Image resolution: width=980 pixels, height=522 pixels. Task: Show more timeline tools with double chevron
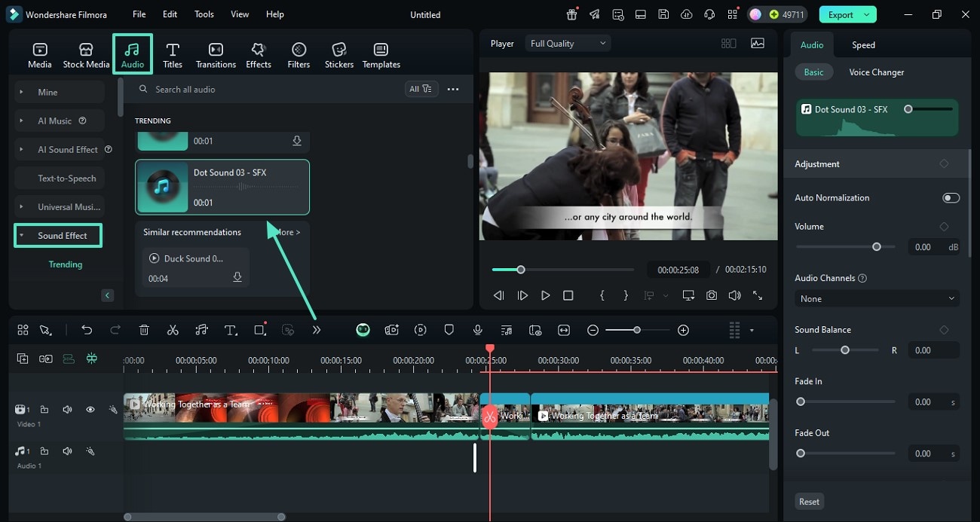pyautogui.click(x=317, y=330)
